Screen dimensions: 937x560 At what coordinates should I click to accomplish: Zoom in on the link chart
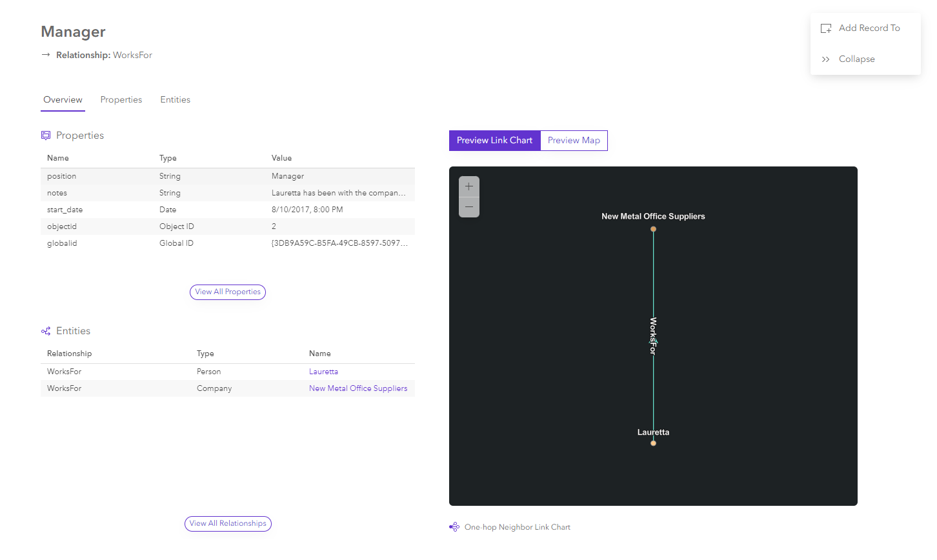(x=469, y=186)
